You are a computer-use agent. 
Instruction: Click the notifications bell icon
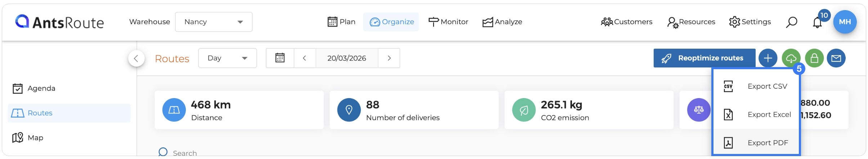pyautogui.click(x=817, y=22)
